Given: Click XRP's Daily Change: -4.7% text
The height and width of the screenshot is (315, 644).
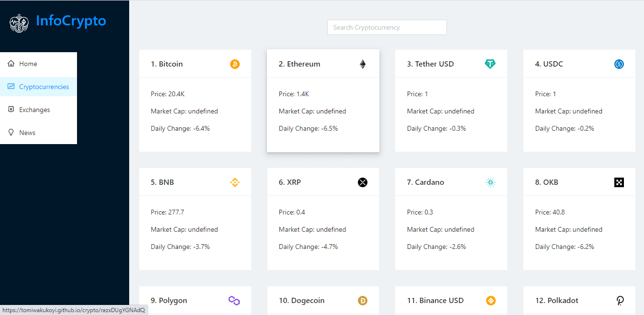Looking at the screenshot, I should click(x=309, y=247).
